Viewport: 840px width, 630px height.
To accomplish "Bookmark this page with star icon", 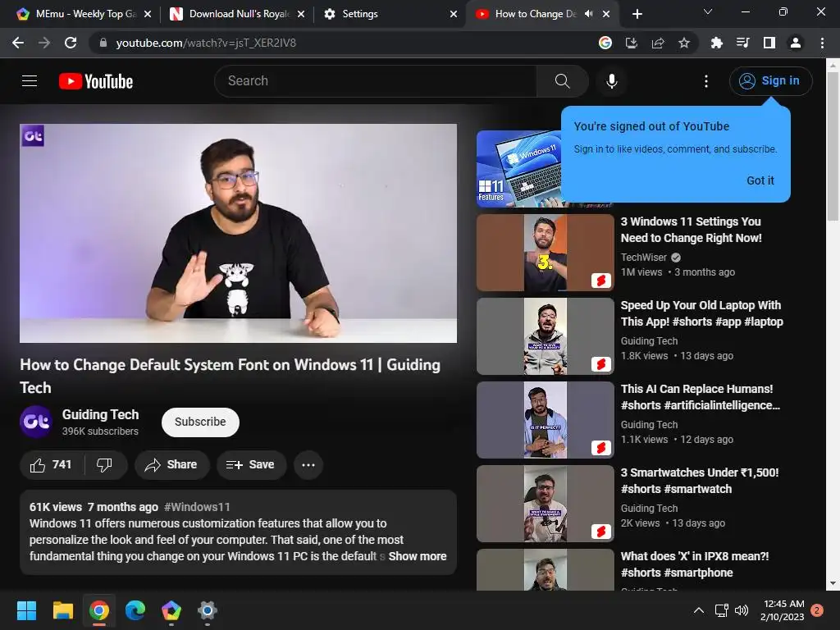I will pos(684,43).
